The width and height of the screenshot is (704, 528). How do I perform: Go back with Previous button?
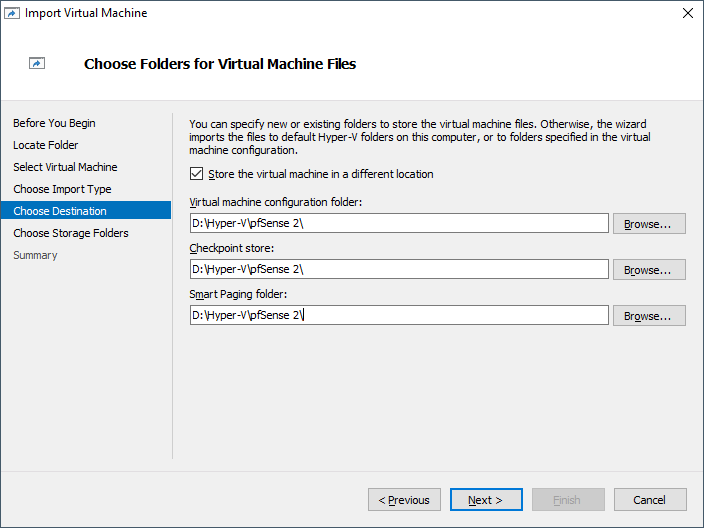tap(404, 500)
